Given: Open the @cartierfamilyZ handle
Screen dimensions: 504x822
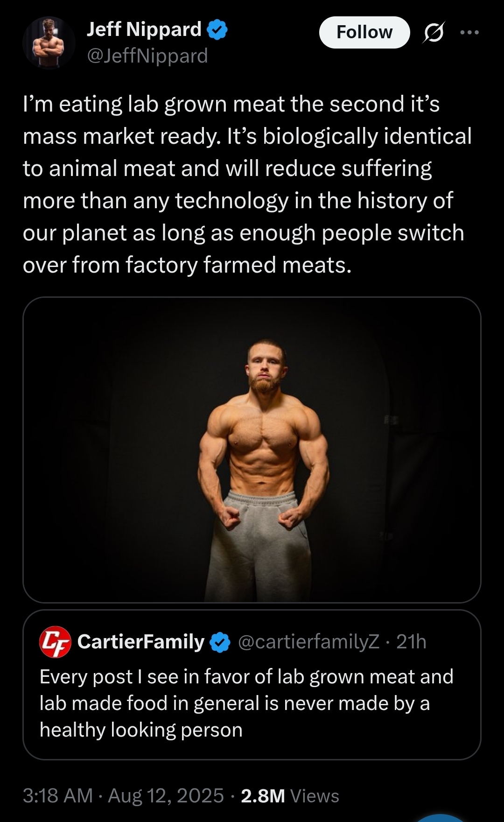Looking at the screenshot, I should click(308, 642).
